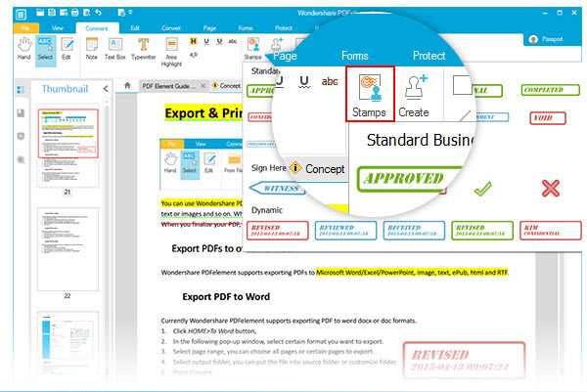Show thumbnails via the left sidebar icon
The height and width of the screenshot is (392, 587).
click(x=21, y=90)
